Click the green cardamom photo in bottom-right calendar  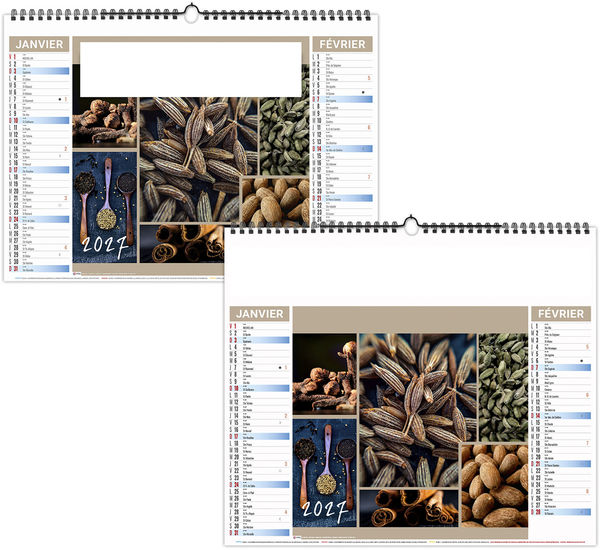pos(504,387)
